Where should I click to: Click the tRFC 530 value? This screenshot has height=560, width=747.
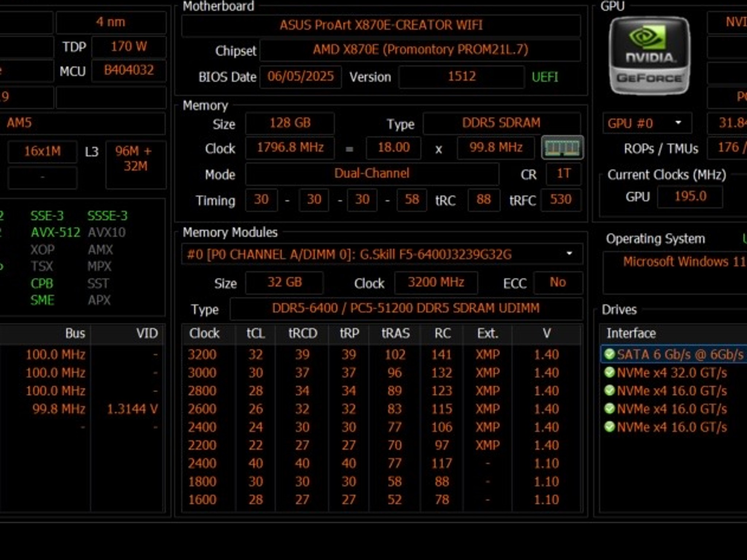point(561,200)
